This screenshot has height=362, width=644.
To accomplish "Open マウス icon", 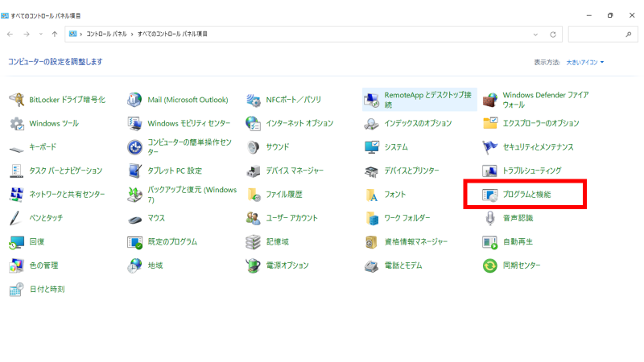I will coord(134,219).
